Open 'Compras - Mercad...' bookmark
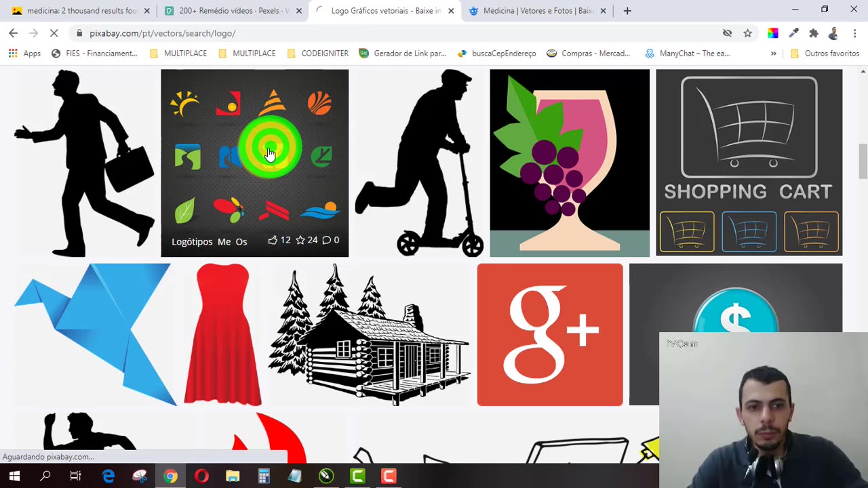 coord(589,54)
